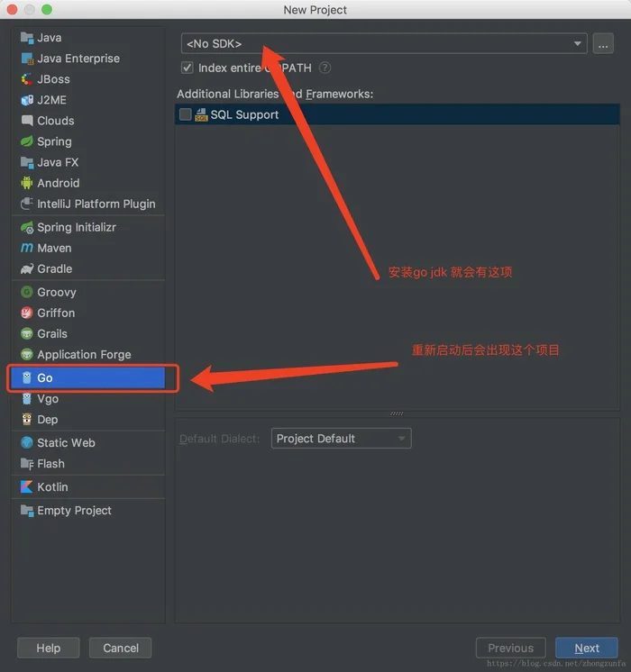Select the Spring Initializr icon
The width and height of the screenshot is (631, 672).
pos(27,227)
